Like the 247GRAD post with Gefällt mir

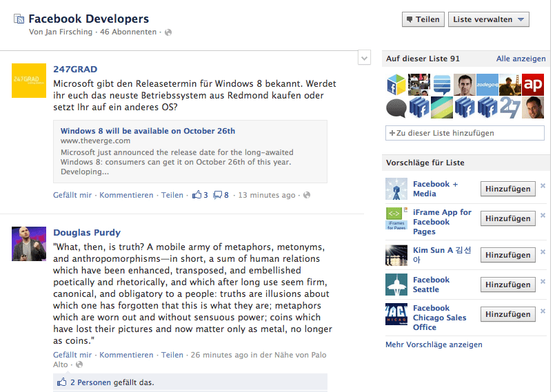pyautogui.click(x=72, y=195)
